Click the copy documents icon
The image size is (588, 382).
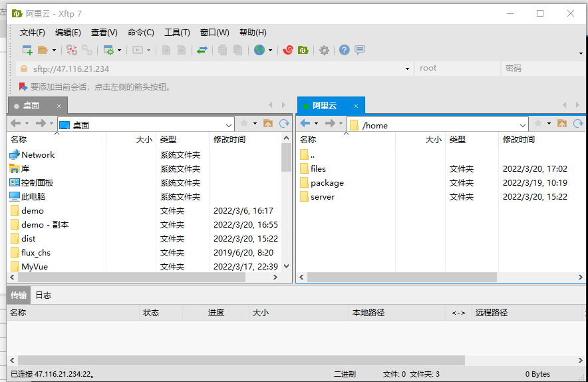point(222,50)
